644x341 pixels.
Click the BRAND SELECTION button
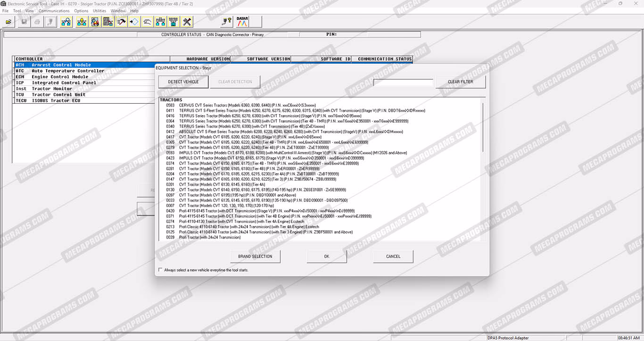255,257
